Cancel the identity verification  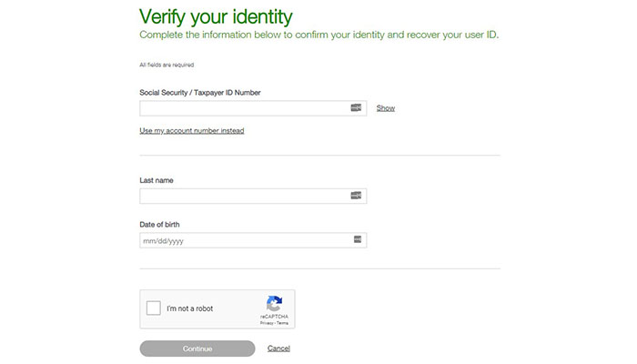278,349
